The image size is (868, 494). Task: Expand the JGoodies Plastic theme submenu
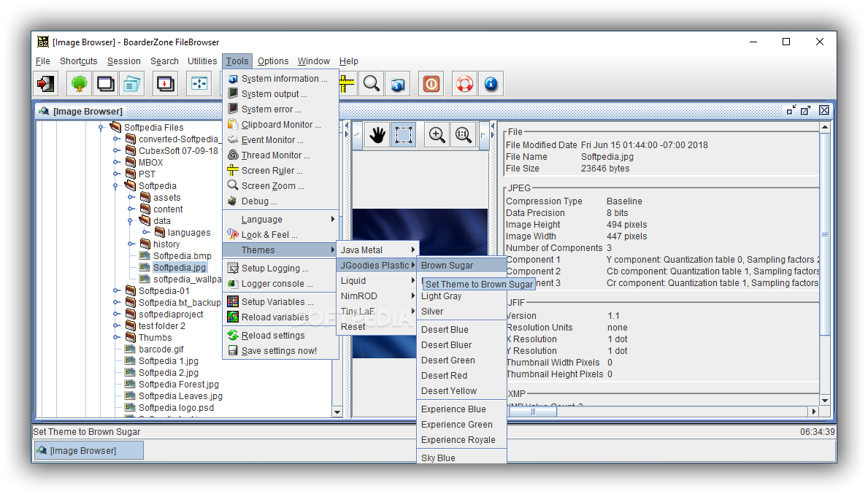pyautogui.click(x=377, y=266)
